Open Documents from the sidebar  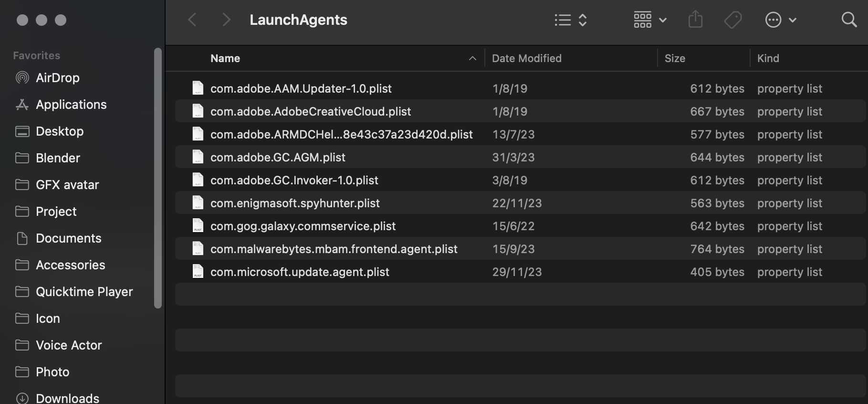tap(68, 238)
